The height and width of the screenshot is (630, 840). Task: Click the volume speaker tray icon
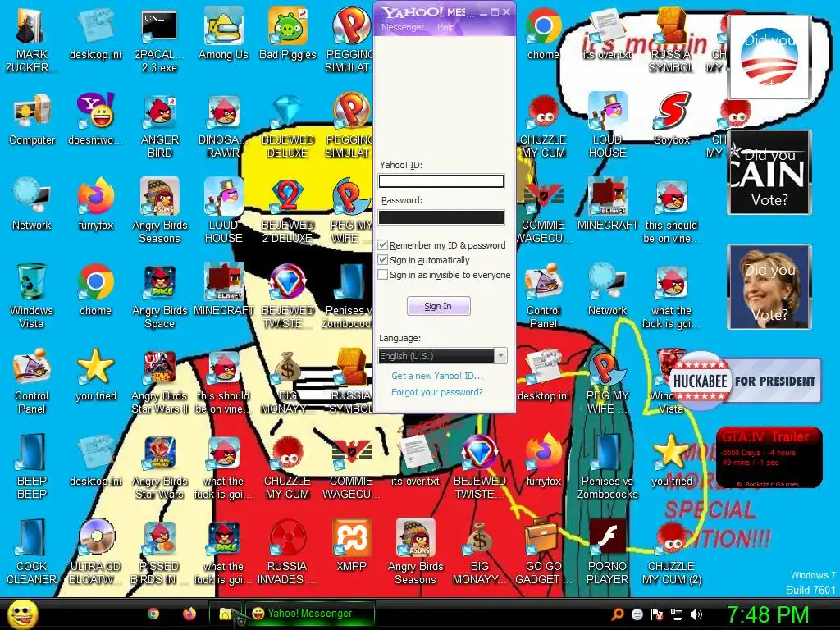(696, 614)
